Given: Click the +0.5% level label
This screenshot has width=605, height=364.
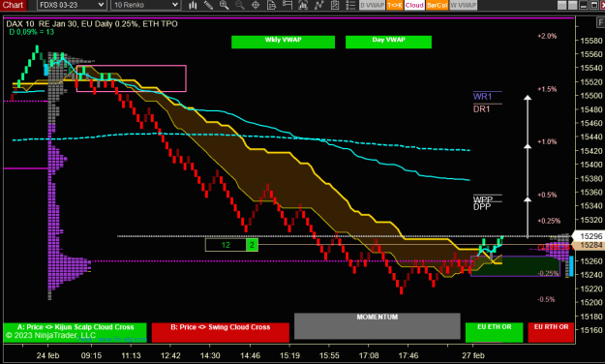Looking at the screenshot, I should pos(547,195).
